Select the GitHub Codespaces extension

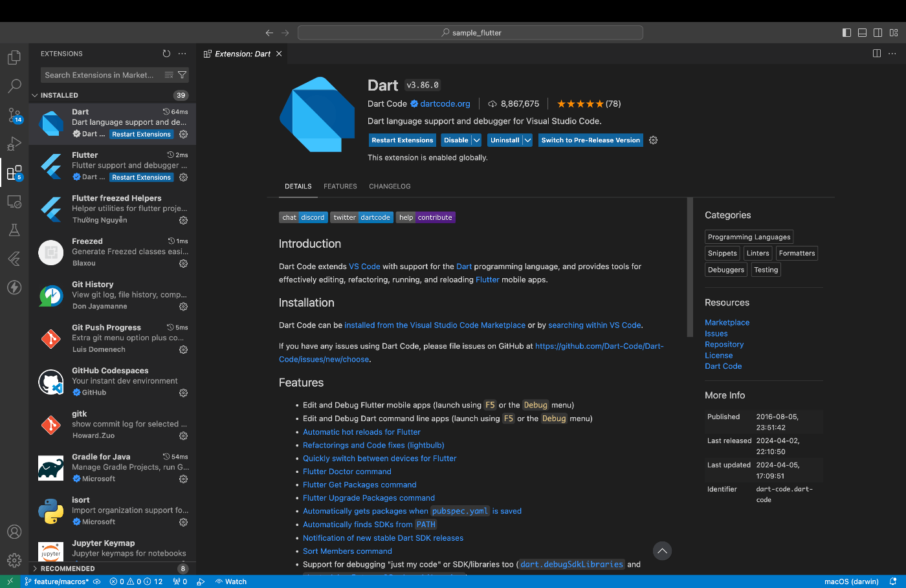(113, 382)
